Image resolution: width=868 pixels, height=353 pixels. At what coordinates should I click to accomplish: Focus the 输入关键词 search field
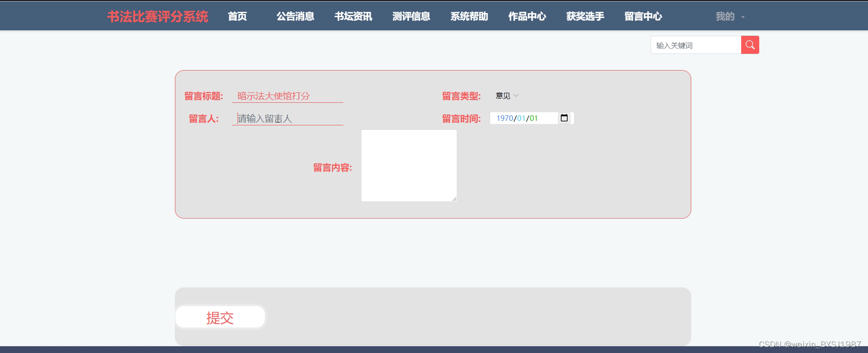[696, 45]
